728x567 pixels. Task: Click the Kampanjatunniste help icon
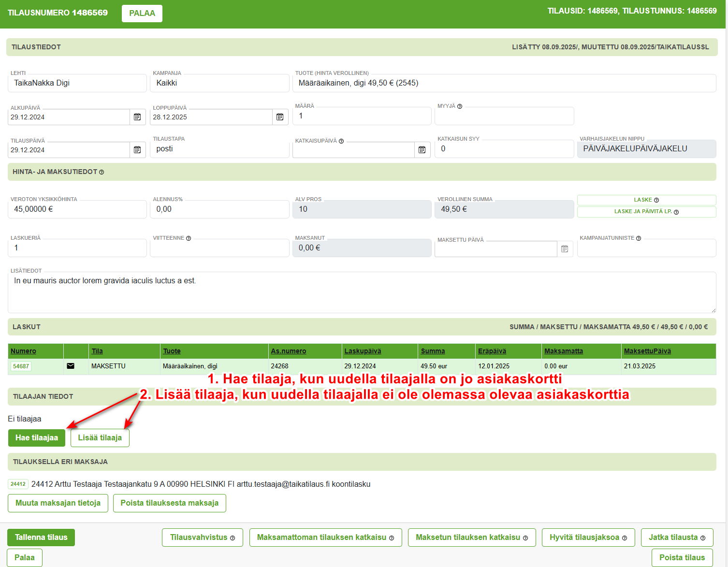click(639, 238)
